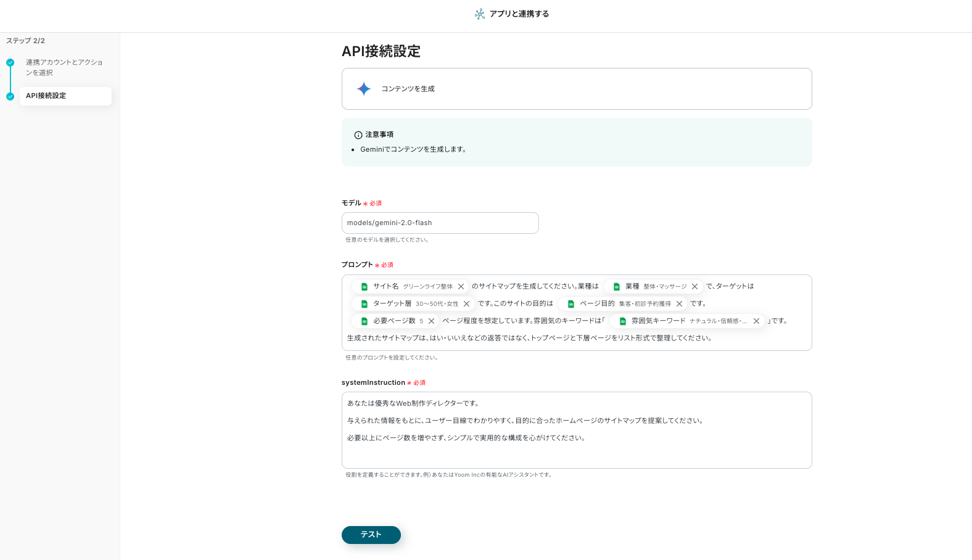Click the アプリと連携する header icon

click(x=480, y=14)
